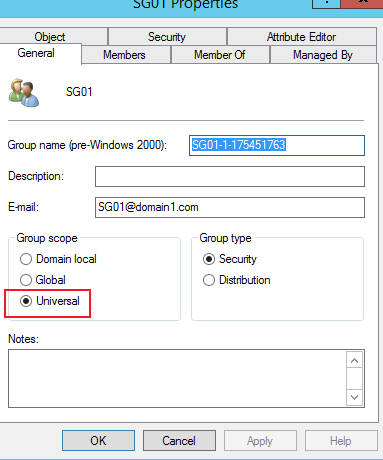The image size is (383, 460).
Task: Select Global group scope
Action: point(43,280)
